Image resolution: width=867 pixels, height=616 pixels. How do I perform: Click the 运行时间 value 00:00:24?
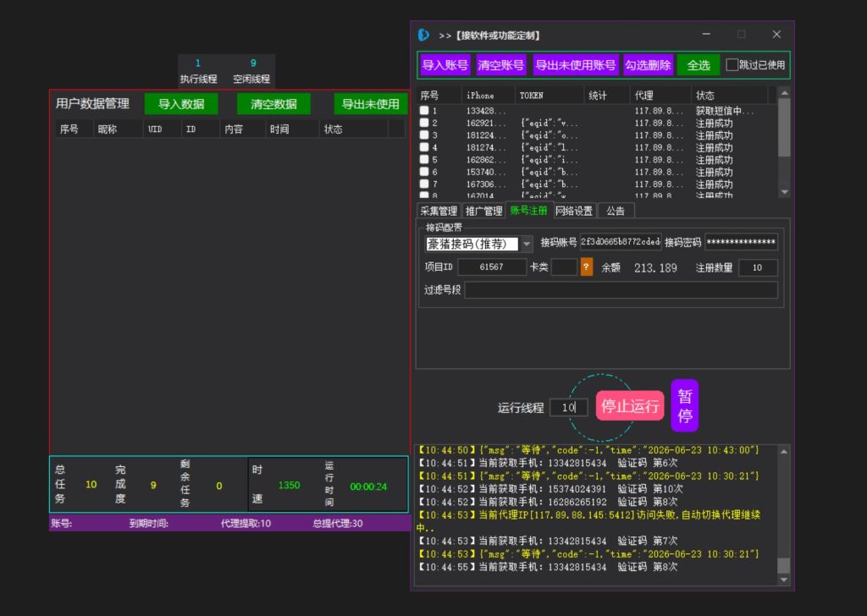point(368,487)
